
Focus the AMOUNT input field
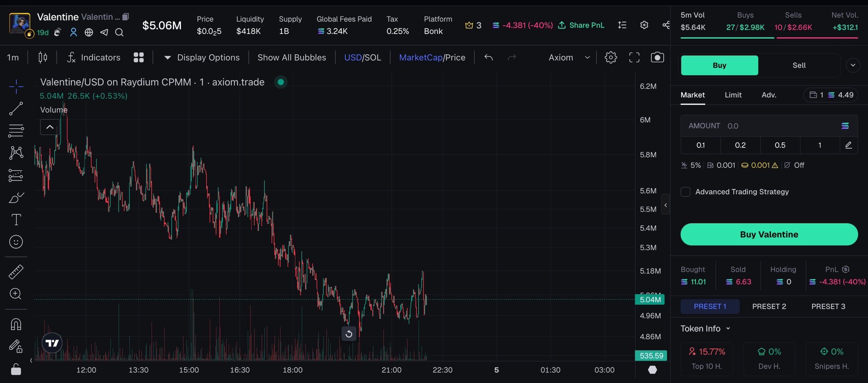[x=769, y=126]
